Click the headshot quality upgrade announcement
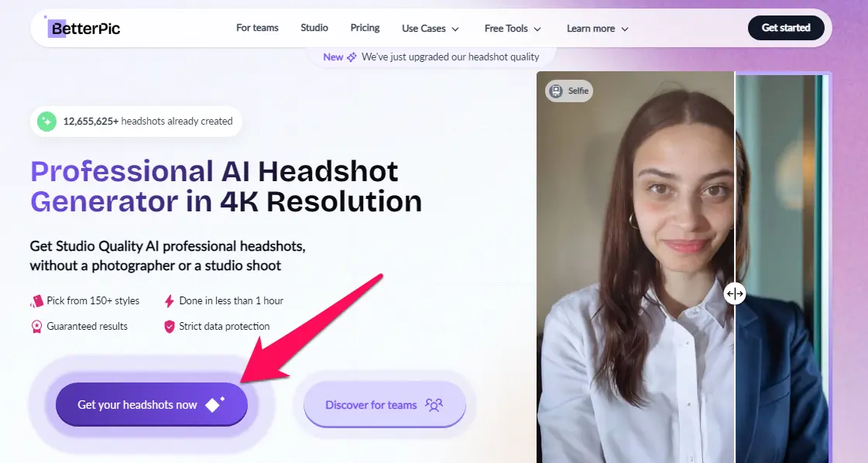 [x=450, y=57]
